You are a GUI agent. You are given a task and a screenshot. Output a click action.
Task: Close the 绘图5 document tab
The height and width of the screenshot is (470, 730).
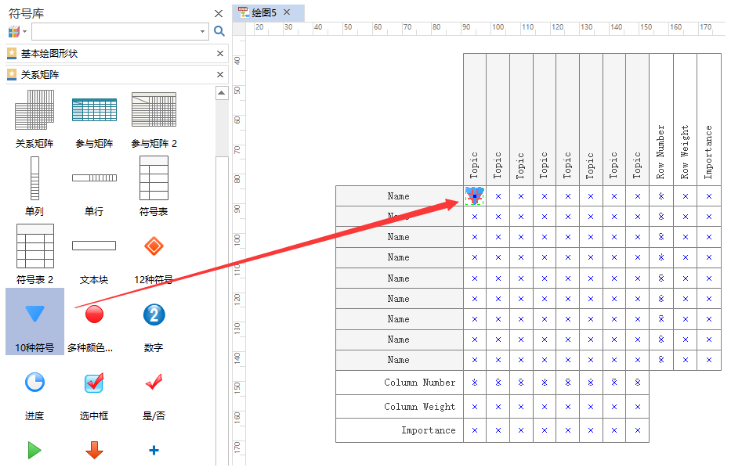click(x=287, y=12)
